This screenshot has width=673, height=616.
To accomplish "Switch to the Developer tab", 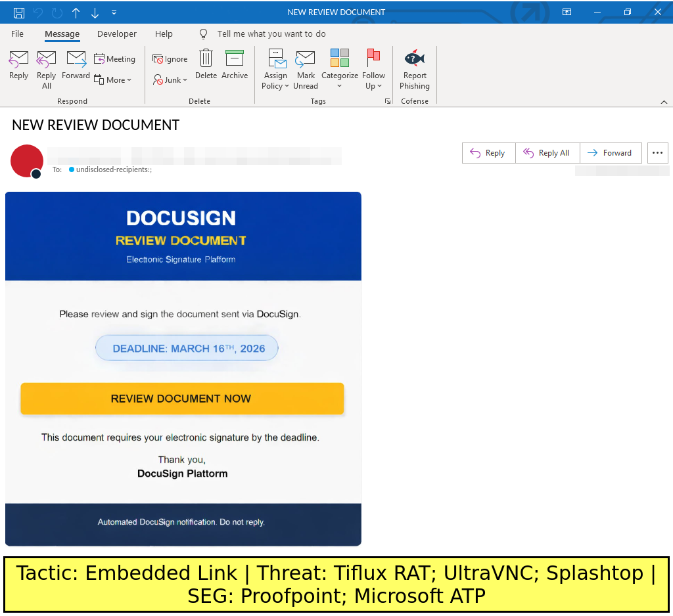I will (117, 34).
